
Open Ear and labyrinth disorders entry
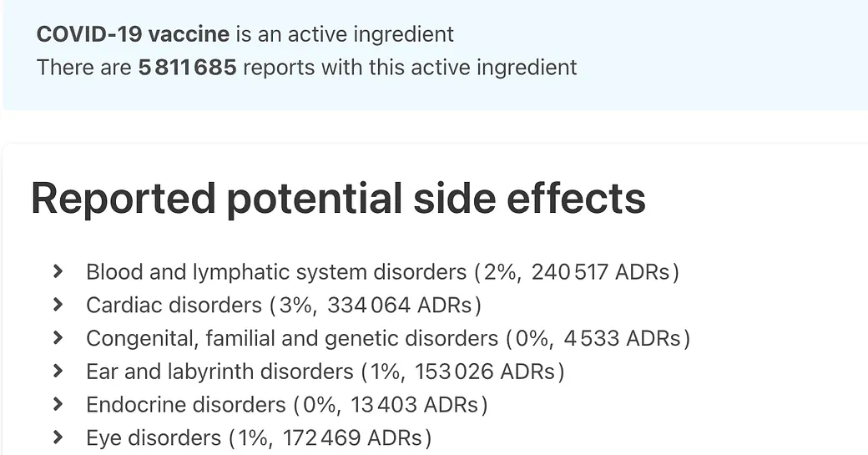coord(325,372)
